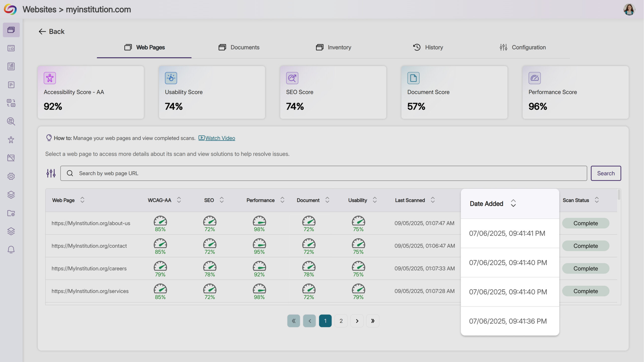Click date added 07/06/2025, 09:41:41 PM
This screenshot has height=362, width=644.
pos(507,233)
